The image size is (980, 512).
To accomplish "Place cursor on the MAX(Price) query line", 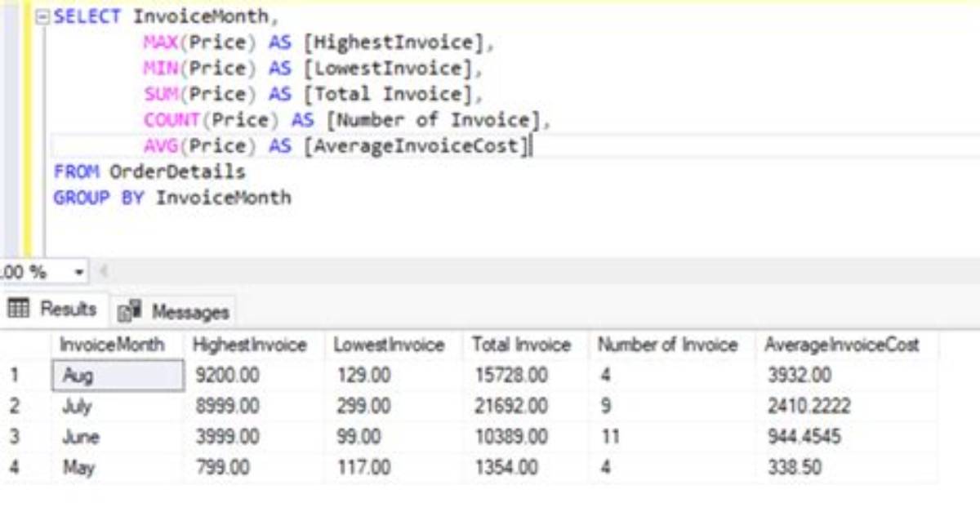I will (x=319, y=42).
